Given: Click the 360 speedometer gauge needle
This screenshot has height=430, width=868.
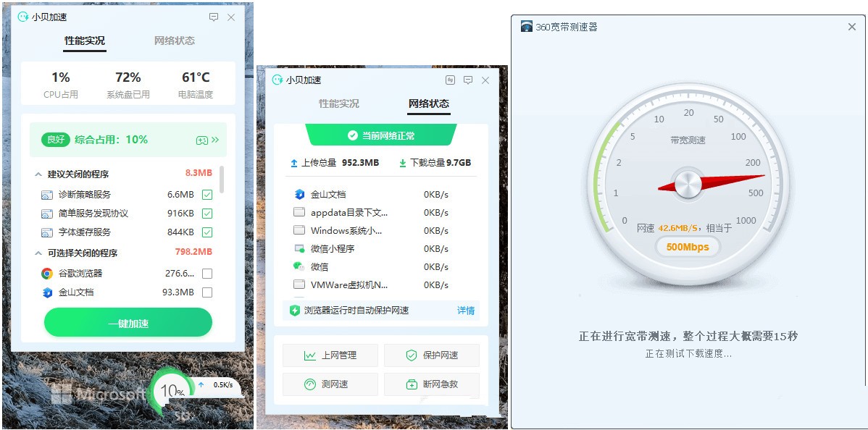Looking at the screenshot, I should tap(711, 183).
